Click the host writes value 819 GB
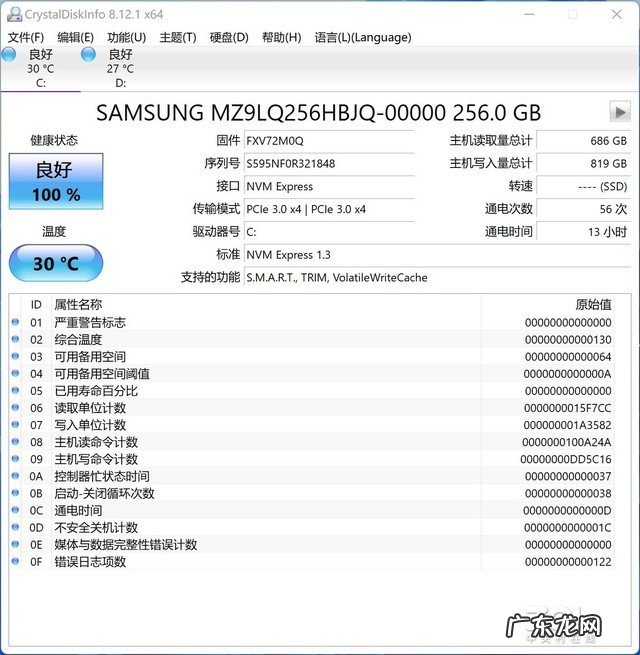Screen dimensions: 640x655 click(x=584, y=163)
